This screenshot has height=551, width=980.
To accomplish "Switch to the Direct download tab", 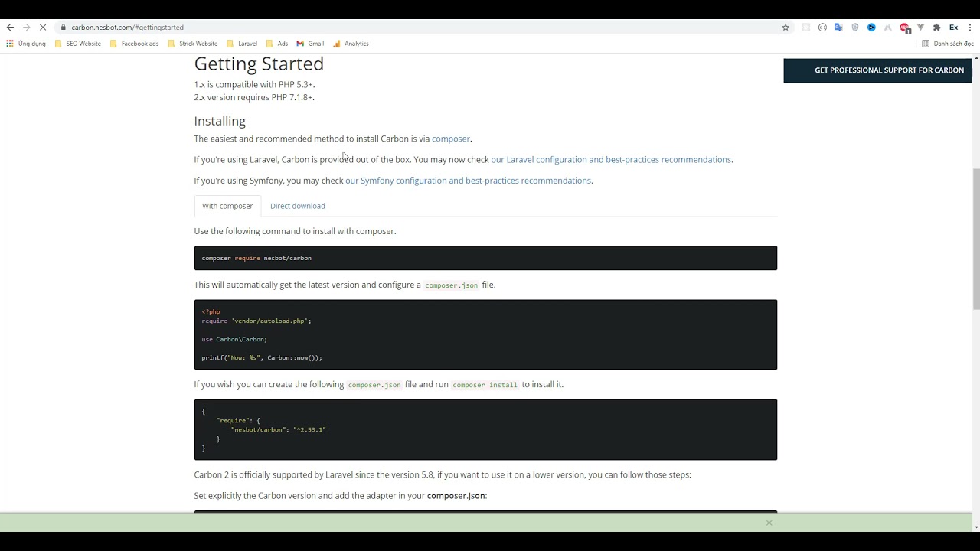I will pyautogui.click(x=297, y=206).
